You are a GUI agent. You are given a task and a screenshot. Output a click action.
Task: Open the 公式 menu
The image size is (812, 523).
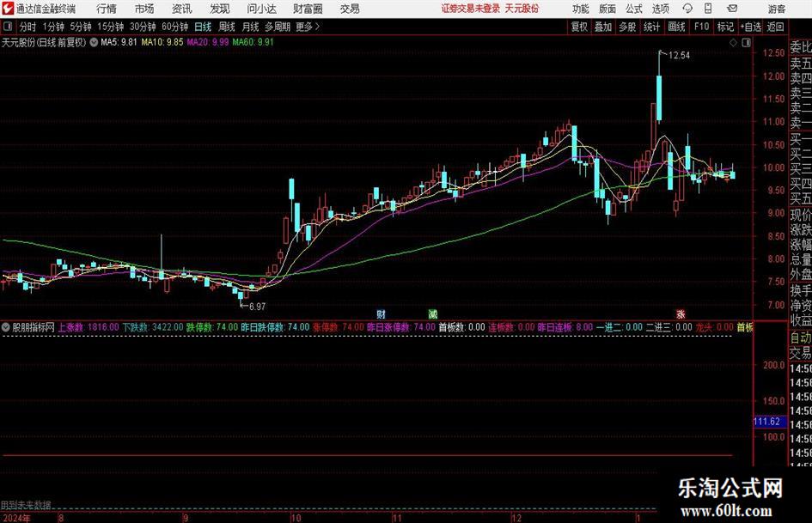[634, 9]
